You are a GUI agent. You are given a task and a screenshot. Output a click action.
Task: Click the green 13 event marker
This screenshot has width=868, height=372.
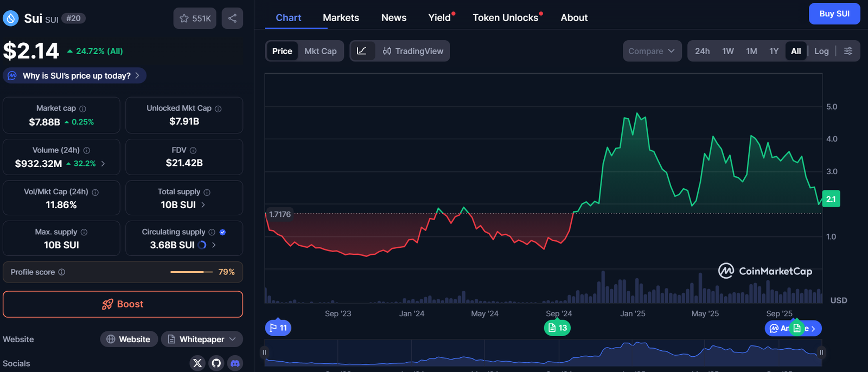tap(557, 328)
